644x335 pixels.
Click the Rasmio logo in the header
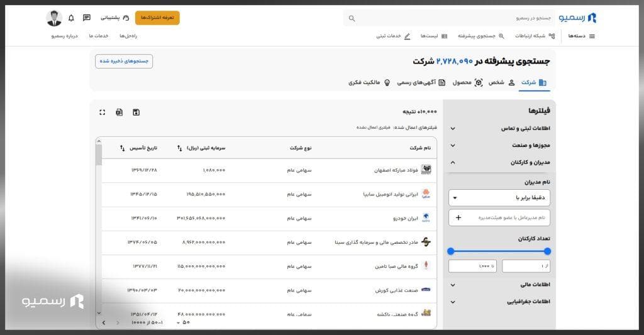coord(577,18)
